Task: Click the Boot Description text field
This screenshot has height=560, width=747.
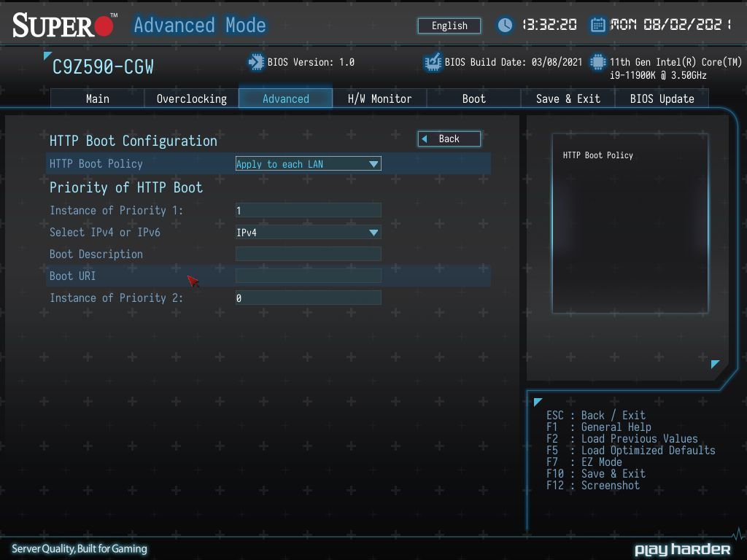Action: tap(309, 254)
